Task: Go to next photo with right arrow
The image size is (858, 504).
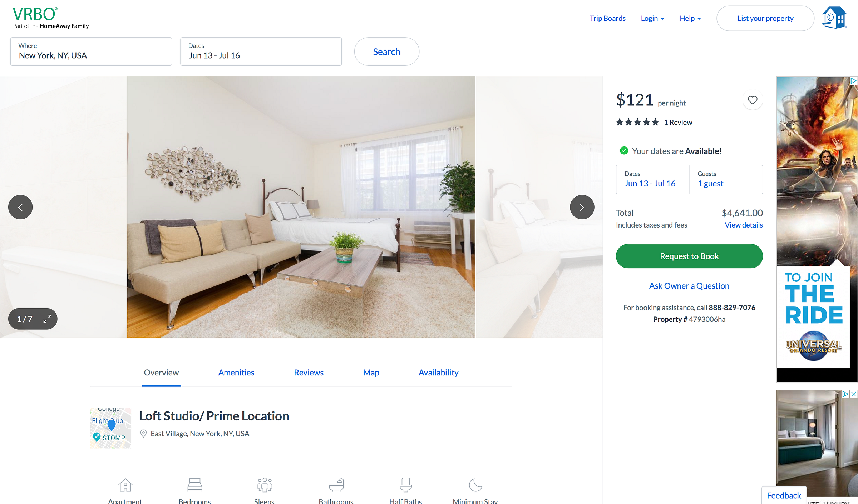Action: click(582, 207)
